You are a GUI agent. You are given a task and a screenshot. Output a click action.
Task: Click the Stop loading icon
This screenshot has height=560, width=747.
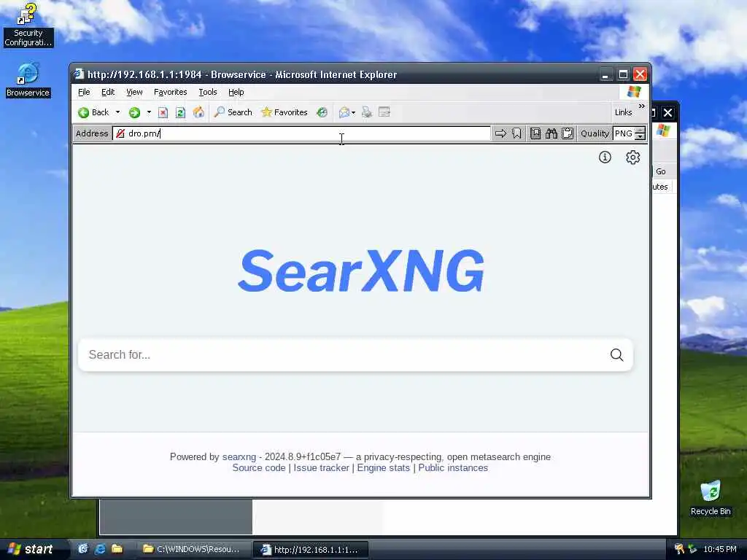point(163,112)
